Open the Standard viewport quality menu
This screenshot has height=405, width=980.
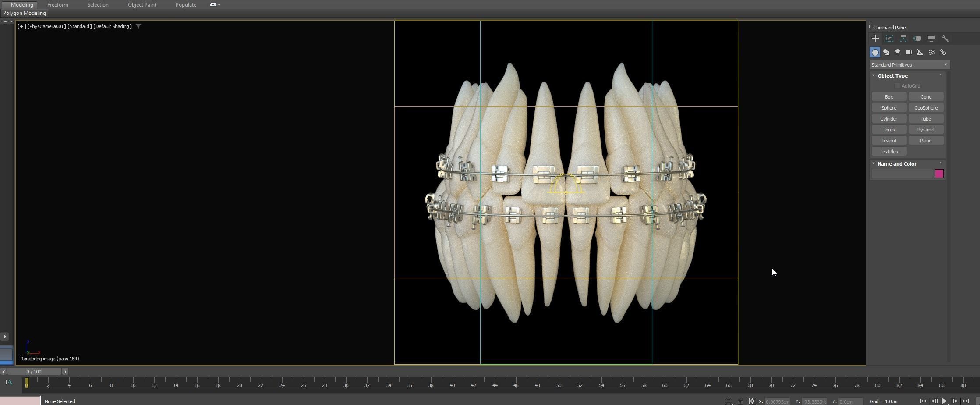pyautogui.click(x=80, y=26)
